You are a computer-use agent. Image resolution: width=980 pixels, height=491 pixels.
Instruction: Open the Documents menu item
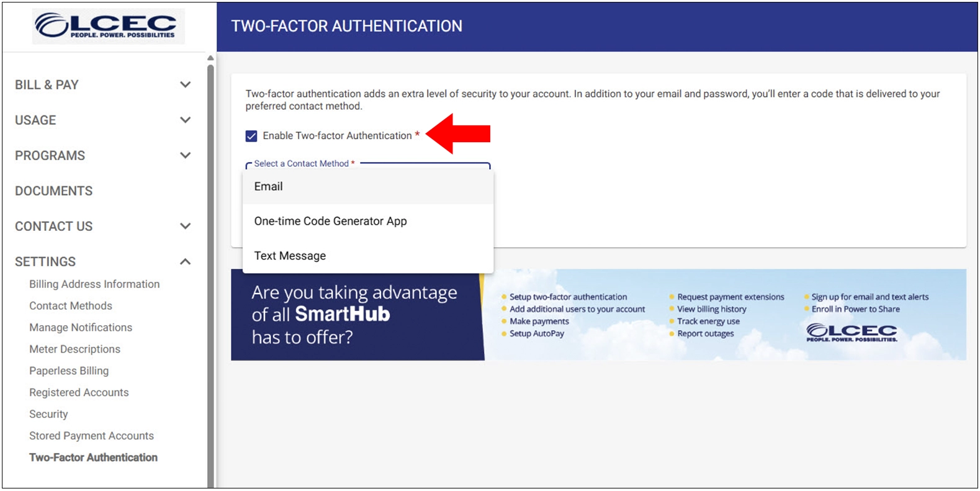point(54,191)
